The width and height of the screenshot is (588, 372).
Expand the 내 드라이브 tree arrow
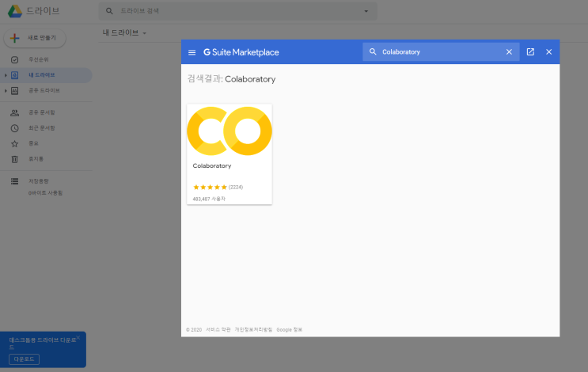pos(6,75)
